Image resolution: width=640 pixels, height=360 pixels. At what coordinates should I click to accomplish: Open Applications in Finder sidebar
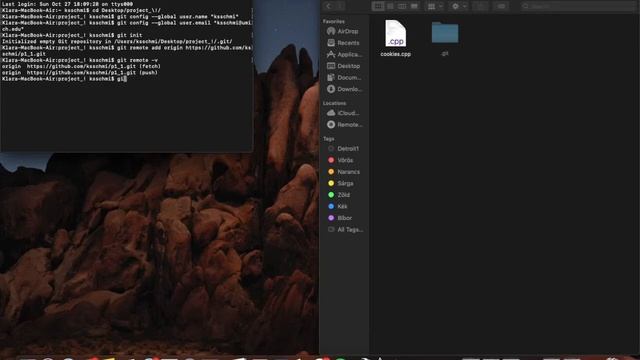(344, 54)
